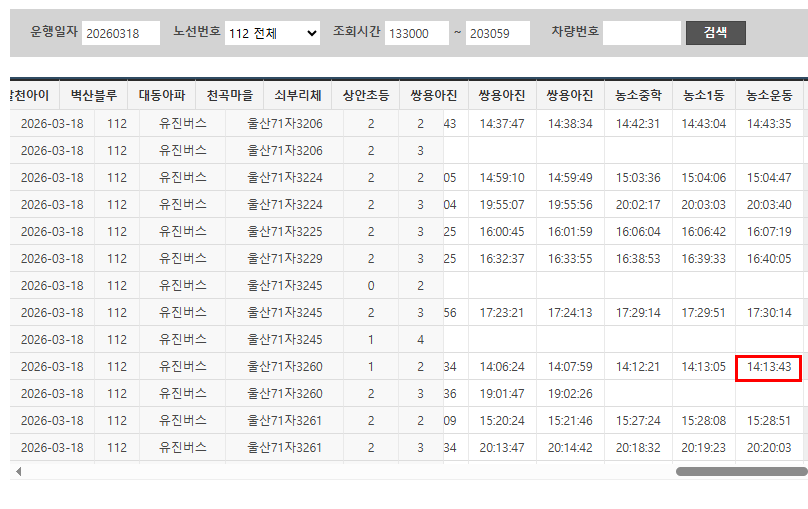
Task: Click the 검색 search button
Action: (715, 33)
